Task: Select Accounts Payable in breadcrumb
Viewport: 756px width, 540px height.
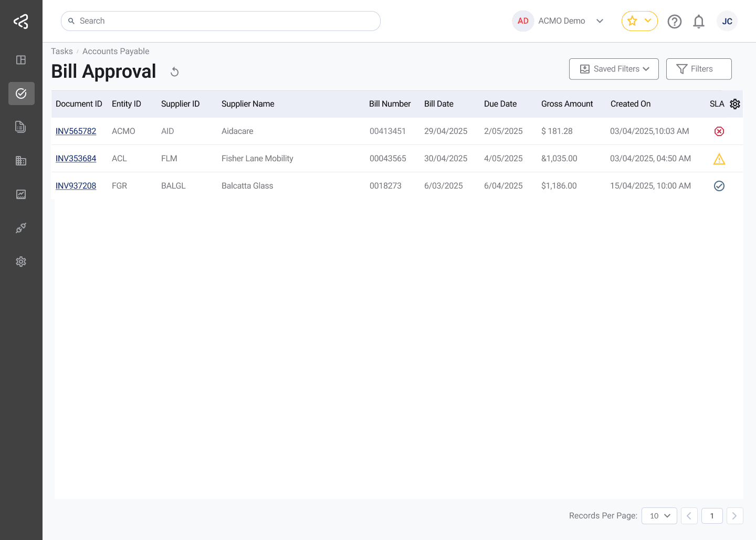Action: 115,51
